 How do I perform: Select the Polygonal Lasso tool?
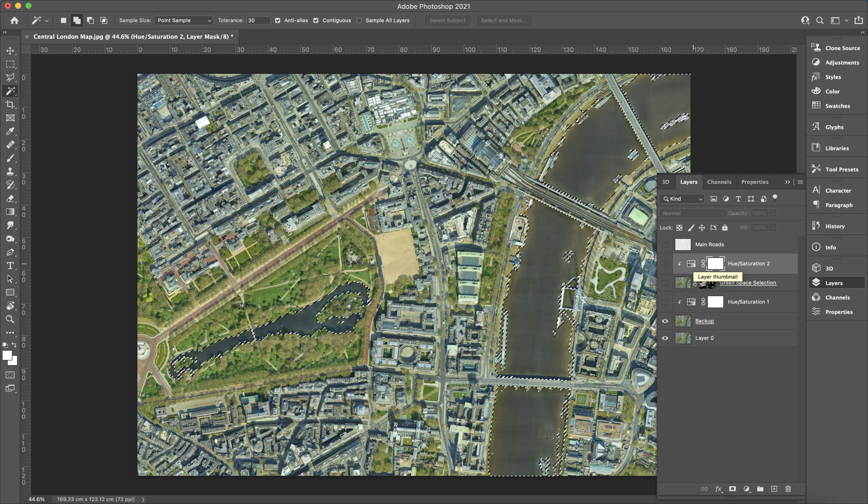click(x=10, y=77)
